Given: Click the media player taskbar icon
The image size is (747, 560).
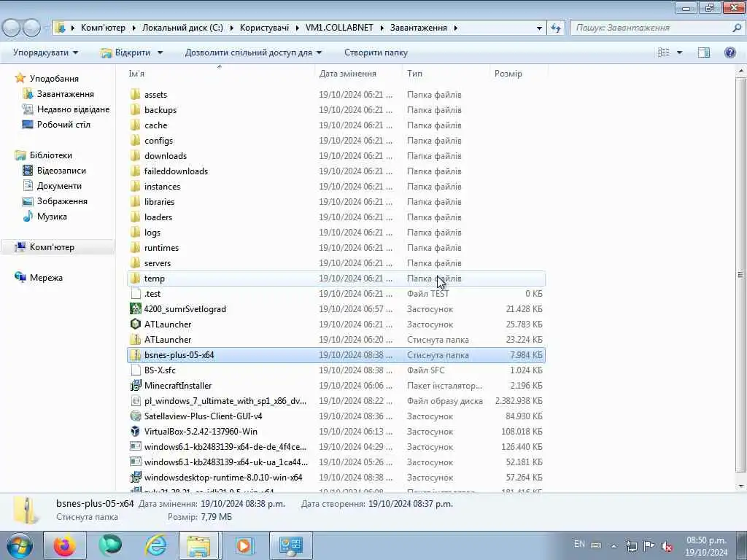Looking at the screenshot, I should pos(244,545).
